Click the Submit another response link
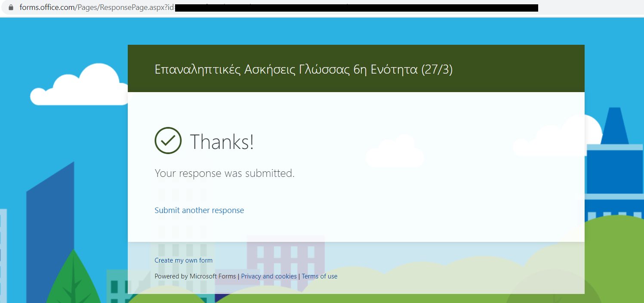Screen dimensions: 644x303 (199, 210)
